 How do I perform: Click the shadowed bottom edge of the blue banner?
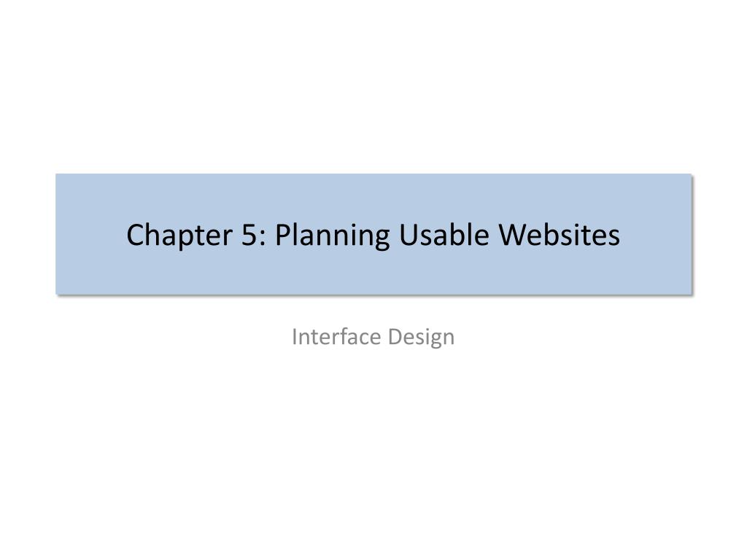click(373, 295)
